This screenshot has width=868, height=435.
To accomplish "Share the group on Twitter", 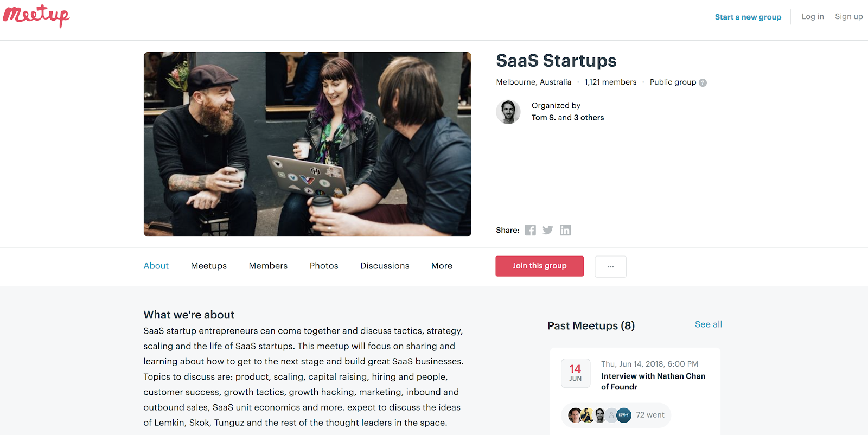I will [548, 230].
